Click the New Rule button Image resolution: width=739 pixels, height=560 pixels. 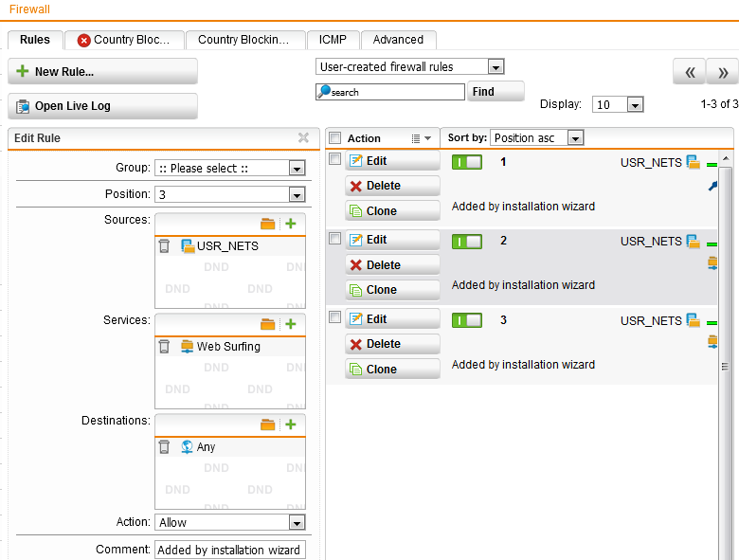point(102,72)
